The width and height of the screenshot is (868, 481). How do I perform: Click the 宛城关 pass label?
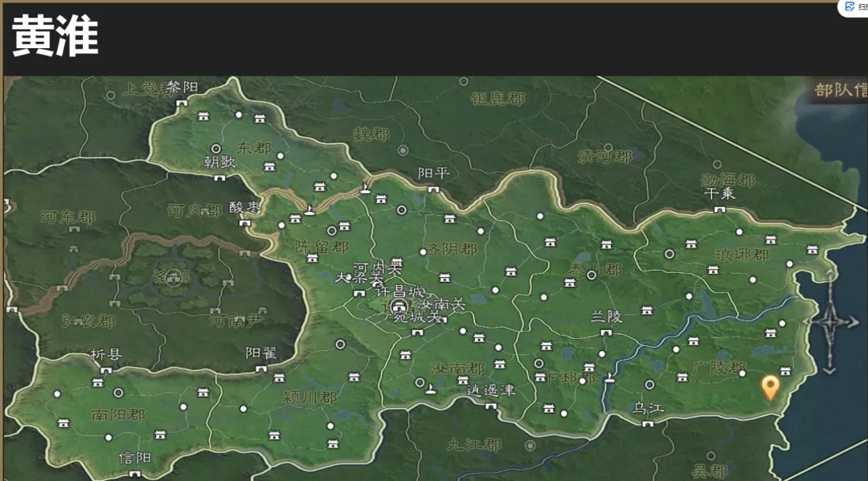(x=417, y=317)
